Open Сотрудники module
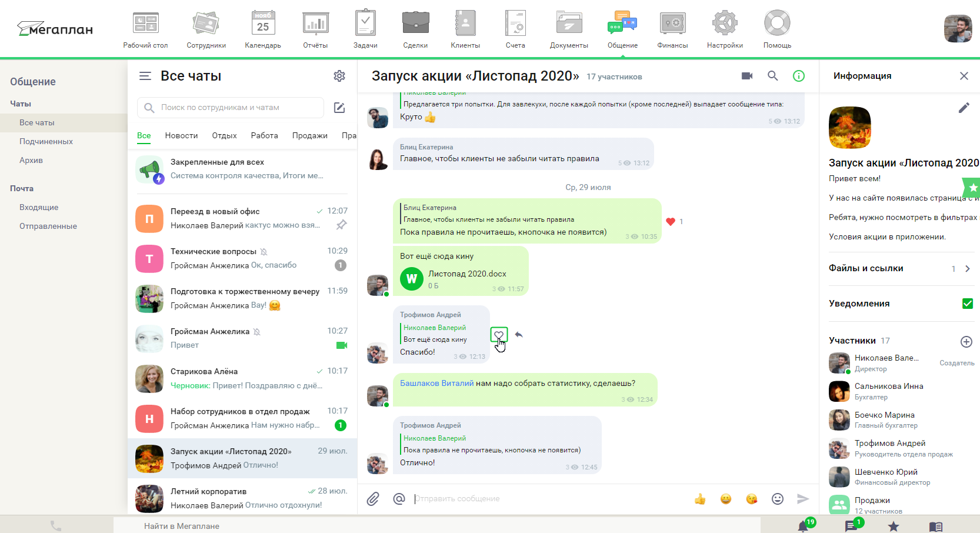Viewport: 980px width, 533px height. (x=206, y=29)
